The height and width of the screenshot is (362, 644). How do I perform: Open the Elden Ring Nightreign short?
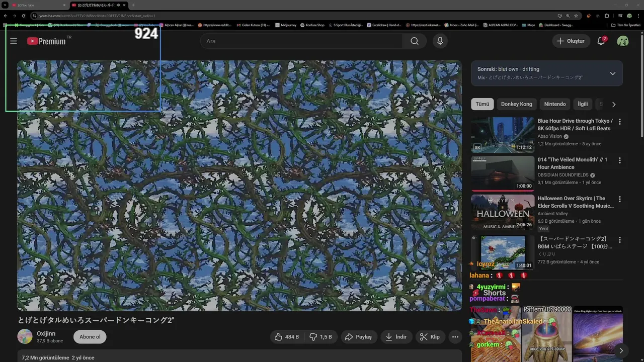click(598, 334)
